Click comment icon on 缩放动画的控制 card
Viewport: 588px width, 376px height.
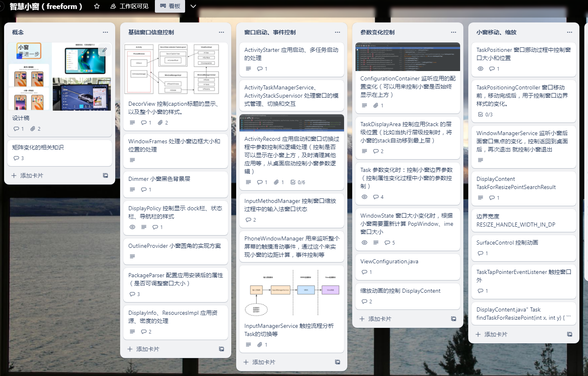click(x=364, y=301)
